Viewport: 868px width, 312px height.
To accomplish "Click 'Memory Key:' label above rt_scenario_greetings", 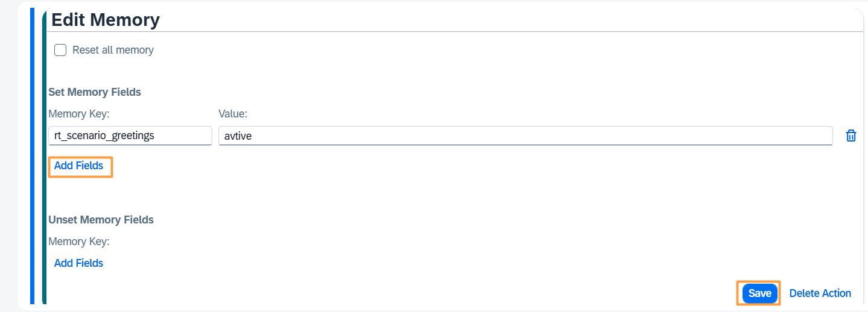I will click(x=79, y=114).
